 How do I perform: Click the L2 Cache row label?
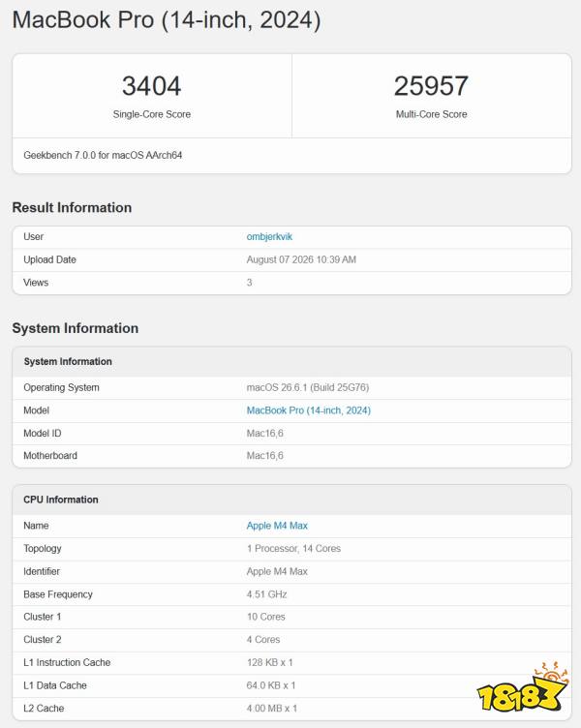coord(44,708)
